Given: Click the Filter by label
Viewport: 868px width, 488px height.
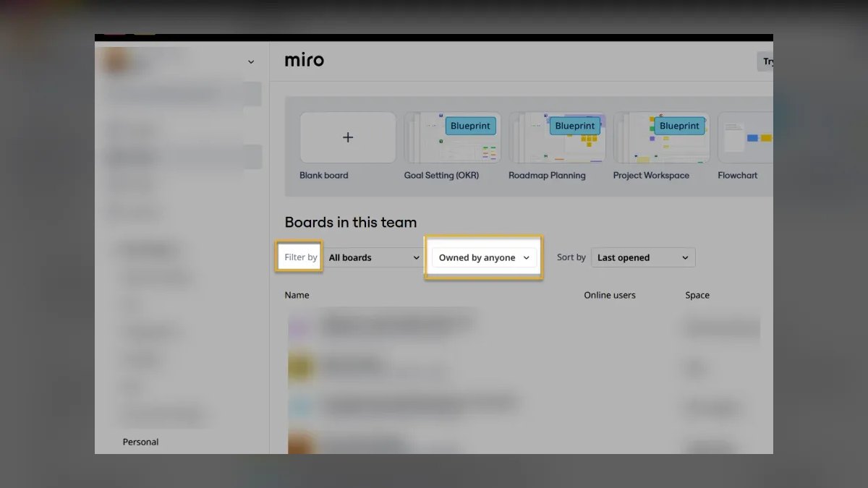Looking at the screenshot, I should 301,257.
